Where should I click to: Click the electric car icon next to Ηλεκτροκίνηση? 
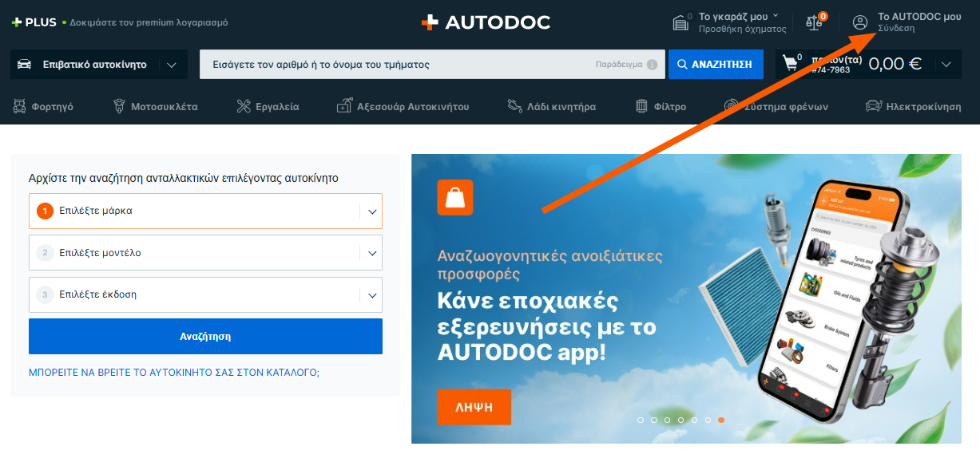[x=873, y=106]
